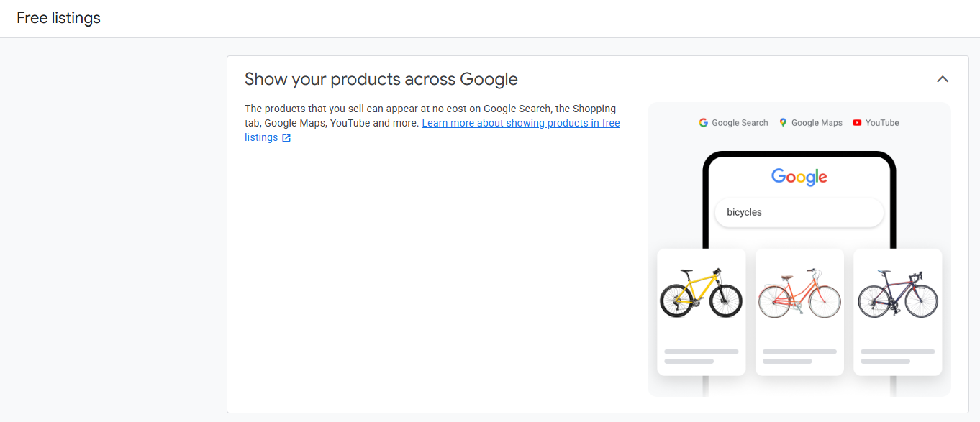Open 'Learn more about showing products in free listings'
The height and width of the screenshot is (422, 980).
[520, 122]
